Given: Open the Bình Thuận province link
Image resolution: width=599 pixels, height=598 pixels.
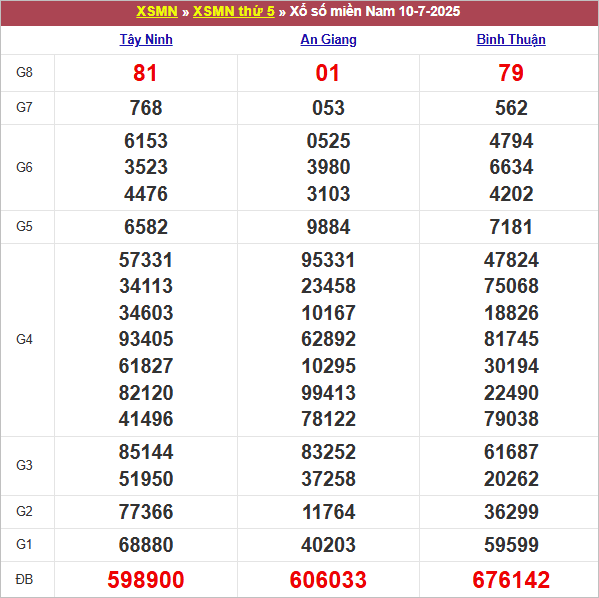Looking at the screenshot, I should [x=511, y=40].
